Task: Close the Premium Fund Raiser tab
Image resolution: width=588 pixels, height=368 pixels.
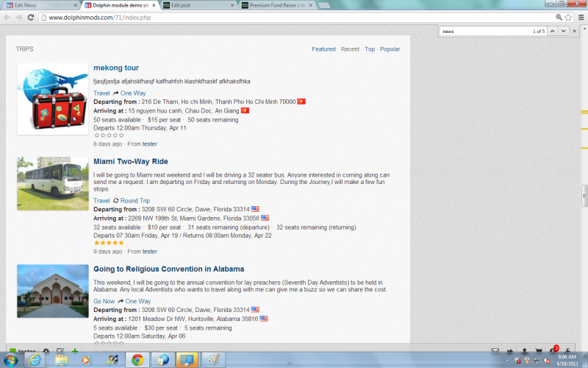Action: (x=311, y=5)
